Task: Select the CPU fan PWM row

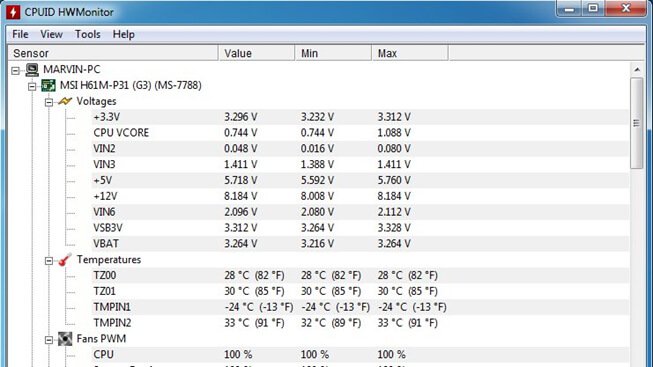Action: (x=360, y=355)
